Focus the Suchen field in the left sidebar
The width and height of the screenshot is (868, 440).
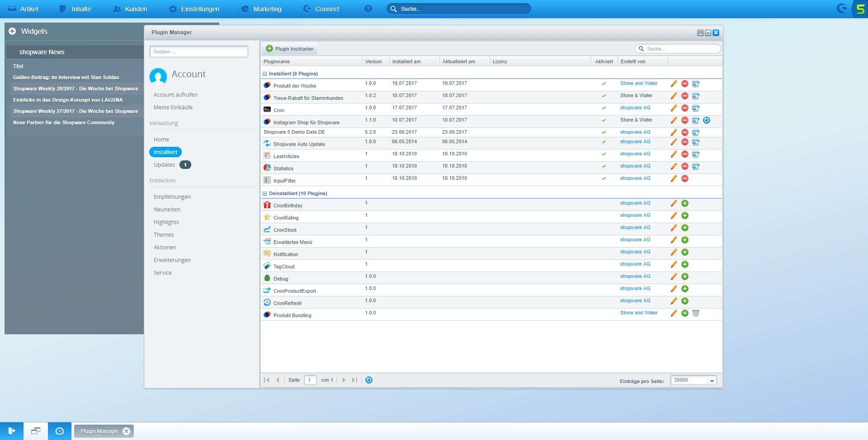click(199, 51)
